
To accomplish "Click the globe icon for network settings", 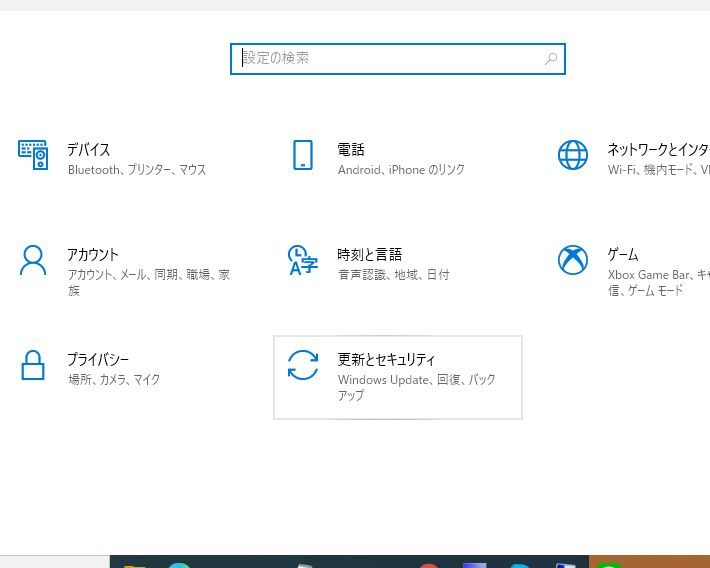I will click(573, 155).
